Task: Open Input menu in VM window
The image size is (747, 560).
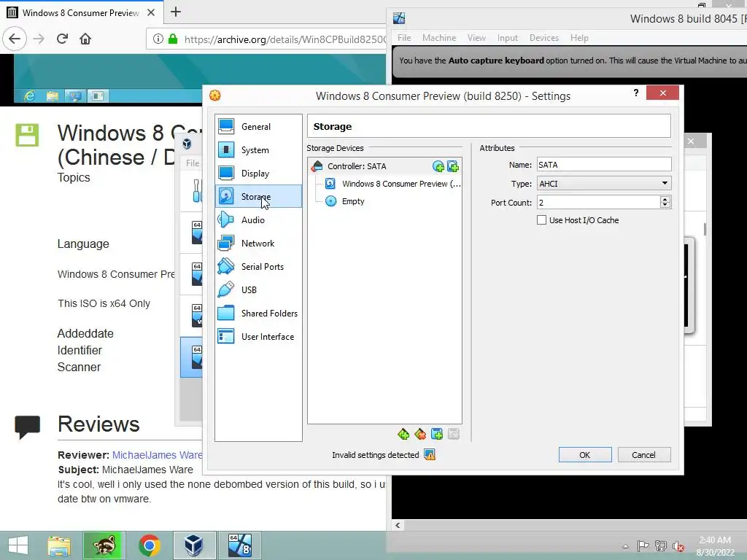Action: (x=508, y=38)
